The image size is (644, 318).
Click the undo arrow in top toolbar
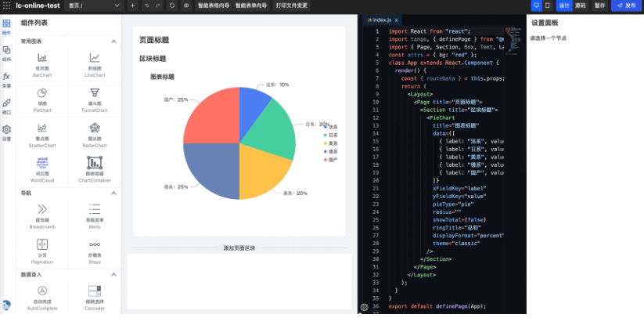coord(146,5)
